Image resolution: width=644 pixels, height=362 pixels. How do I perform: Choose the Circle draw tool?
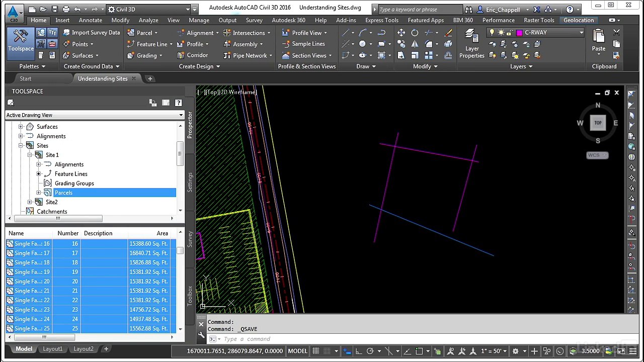tap(362, 44)
